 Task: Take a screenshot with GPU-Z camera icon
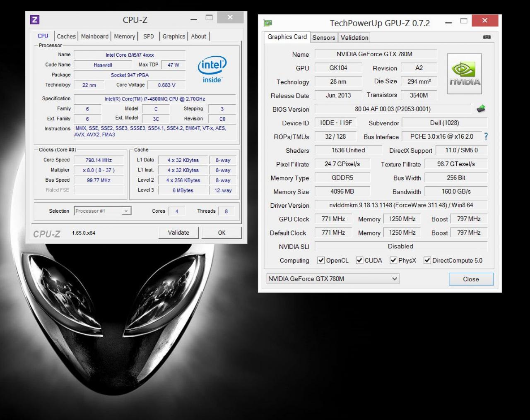487,37
